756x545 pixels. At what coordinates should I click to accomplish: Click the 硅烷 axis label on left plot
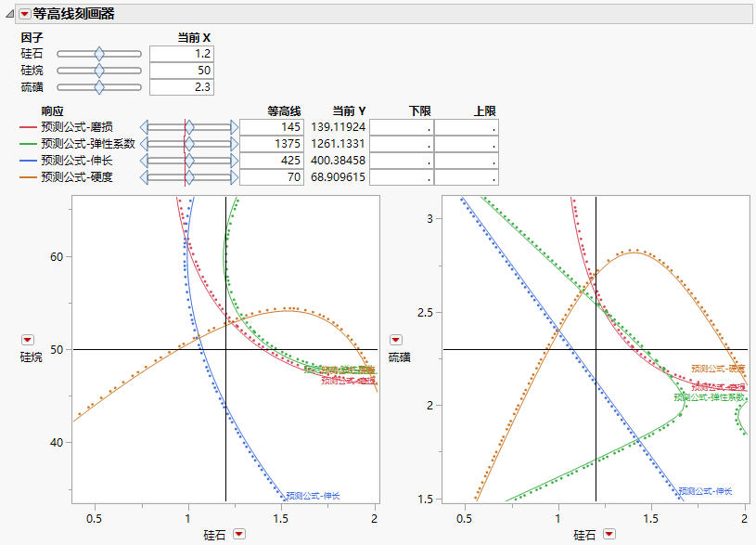(x=32, y=357)
